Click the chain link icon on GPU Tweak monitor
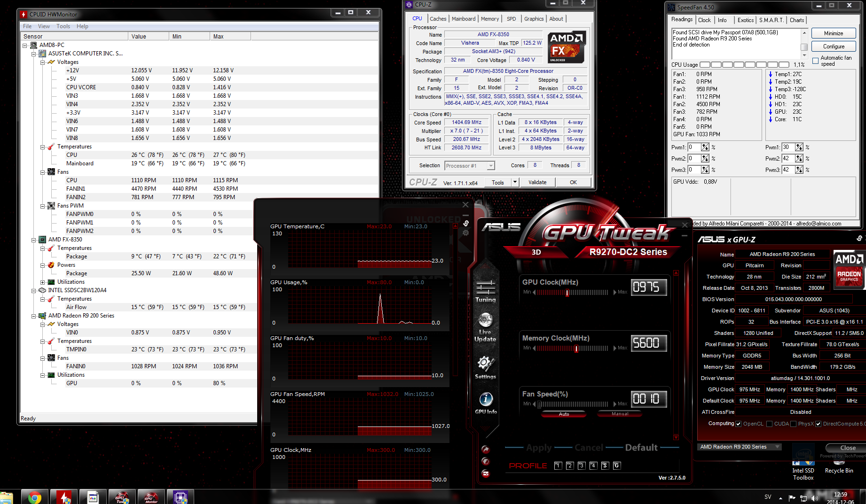Image resolution: width=866 pixels, height=504 pixels. (465, 223)
